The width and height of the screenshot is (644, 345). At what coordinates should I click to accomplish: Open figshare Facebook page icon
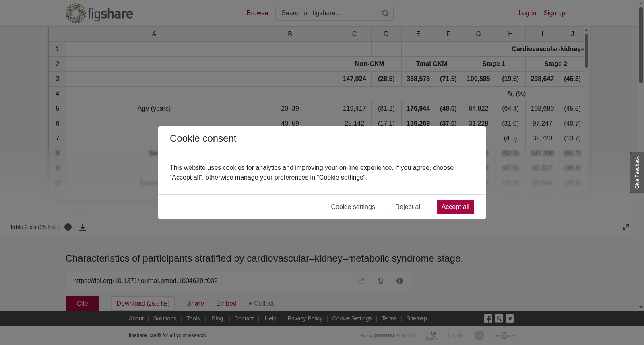(x=488, y=319)
